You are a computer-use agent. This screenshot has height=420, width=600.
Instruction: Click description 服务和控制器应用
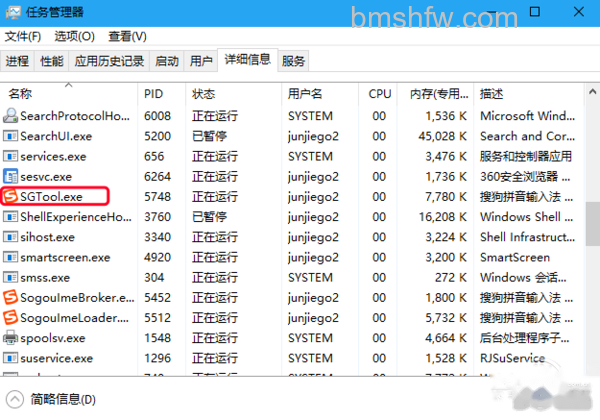point(526,156)
